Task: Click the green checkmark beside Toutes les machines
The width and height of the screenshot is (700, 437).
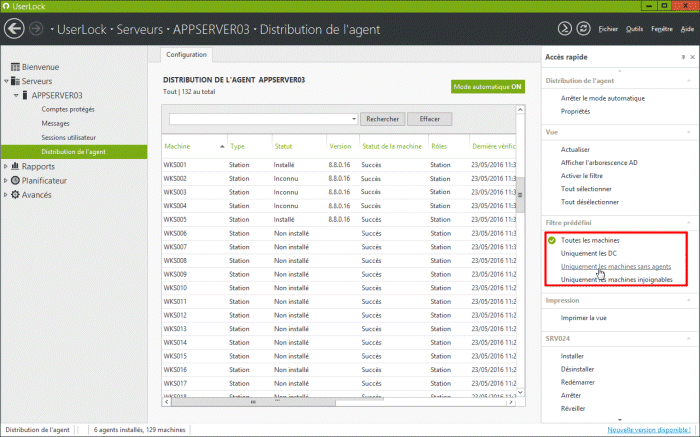Action: 552,240
